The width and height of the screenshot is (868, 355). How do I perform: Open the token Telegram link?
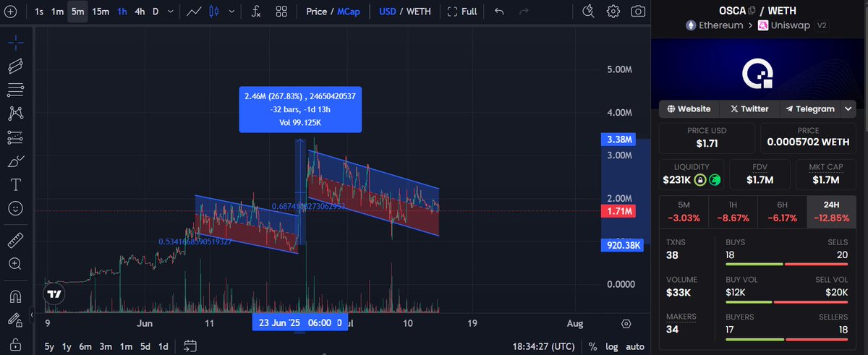pyautogui.click(x=809, y=109)
